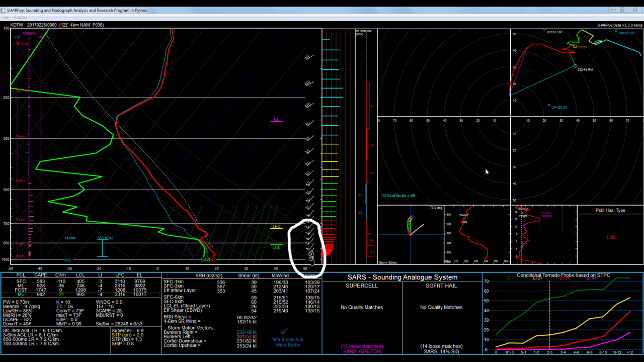Viewport: 644px width, 362px height.
Task: Open the File menu
Action: pos(6,18)
